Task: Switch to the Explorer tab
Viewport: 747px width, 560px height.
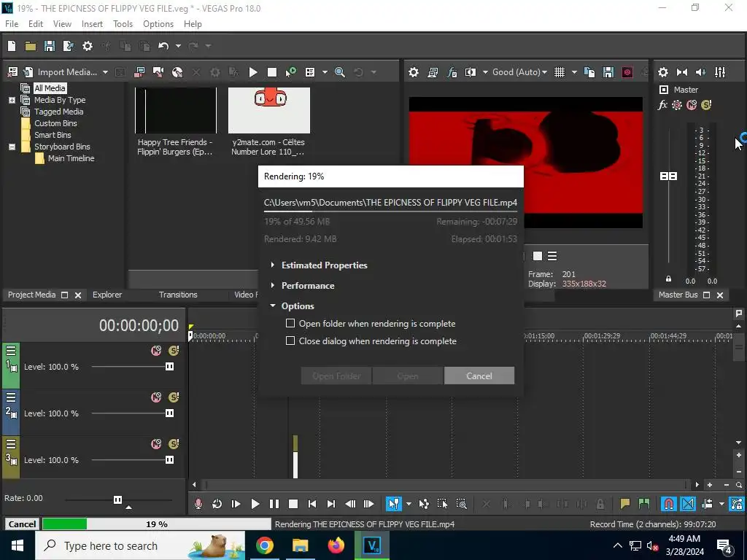Action: point(107,295)
